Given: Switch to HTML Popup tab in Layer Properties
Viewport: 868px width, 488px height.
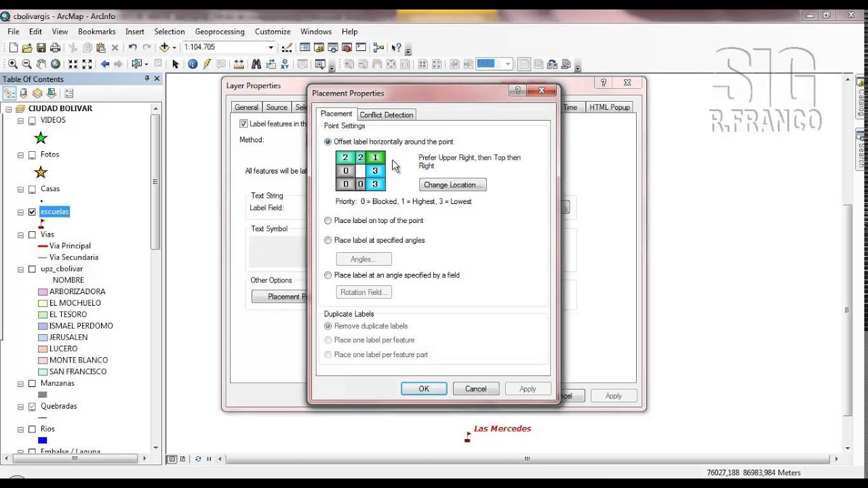Looking at the screenshot, I should 610,107.
